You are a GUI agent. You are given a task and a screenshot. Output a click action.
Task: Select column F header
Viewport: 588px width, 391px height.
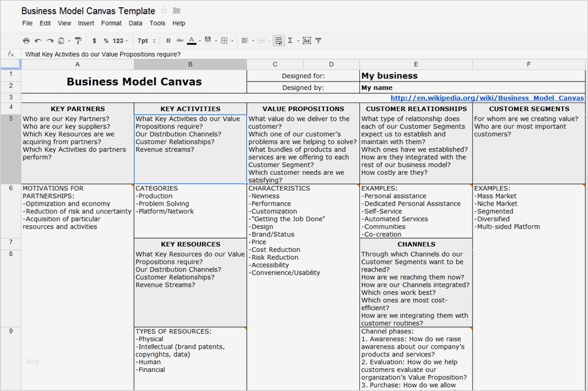[529, 65]
